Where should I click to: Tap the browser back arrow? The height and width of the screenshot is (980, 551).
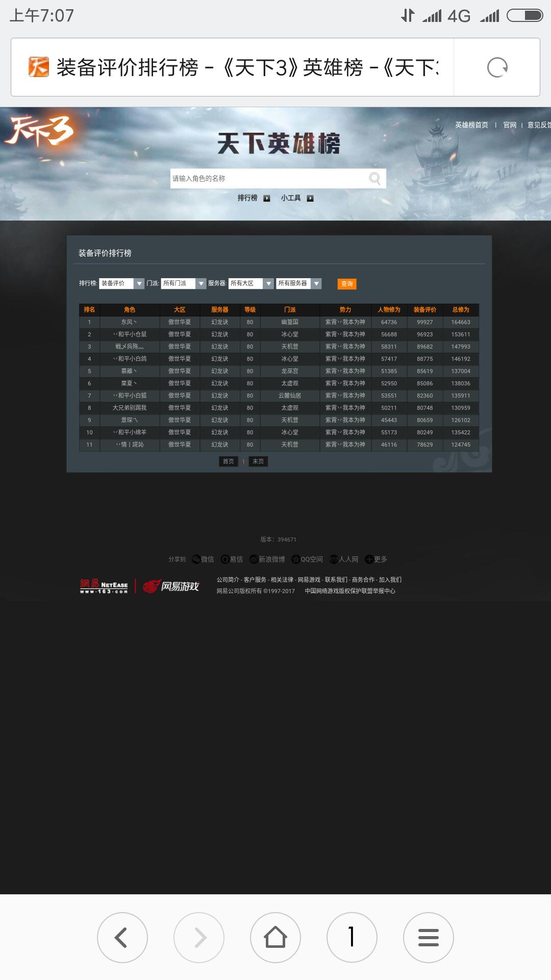click(122, 937)
